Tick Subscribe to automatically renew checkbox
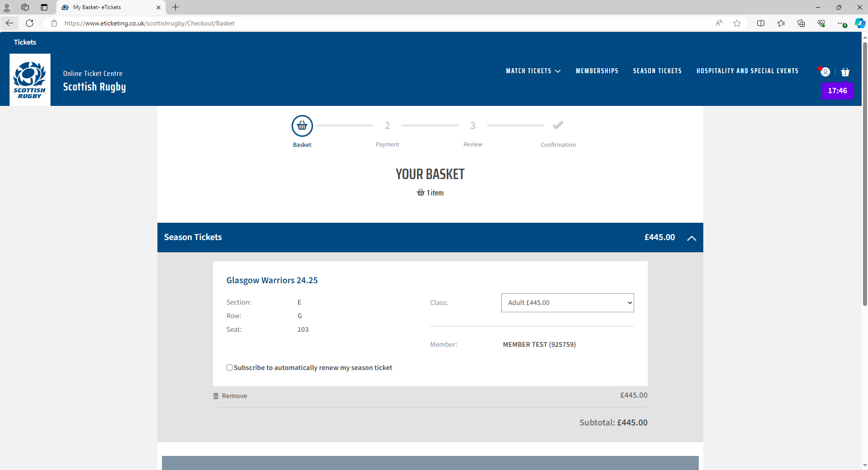Image resolution: width=868 pixels, height=470 pixels. click(x=230, y=368)
